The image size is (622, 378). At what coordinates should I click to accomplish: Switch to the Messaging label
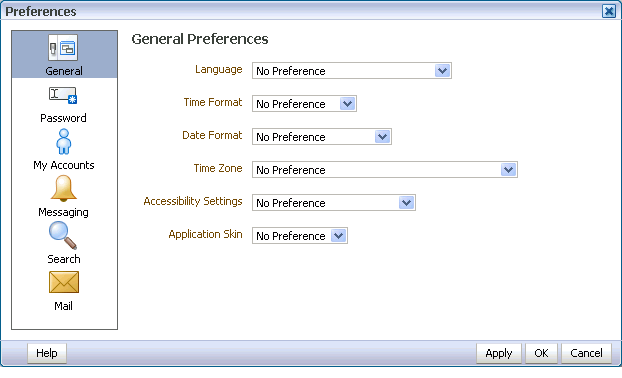(x=63, y=212)
